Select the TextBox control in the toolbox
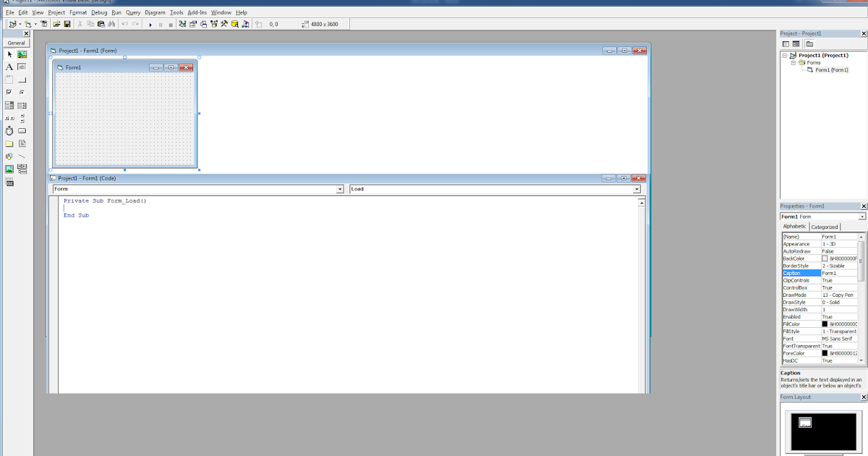This screenshot has width=868, height=456. [x=22, y=67]
